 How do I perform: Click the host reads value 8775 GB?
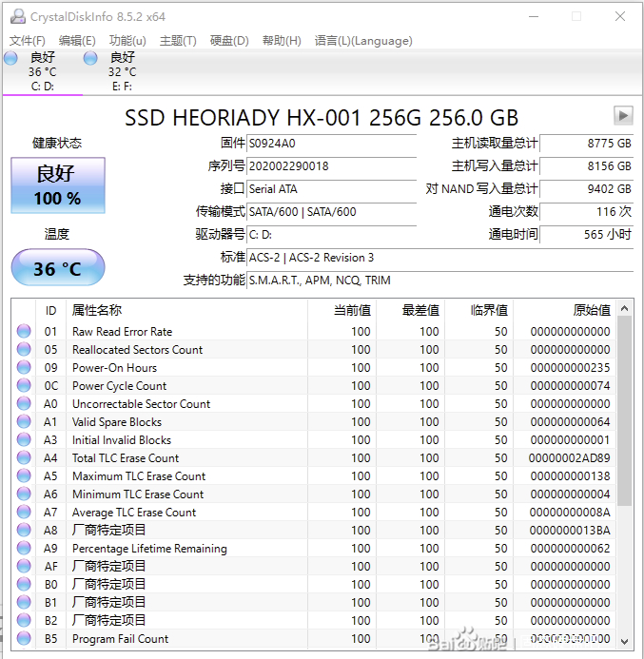pos(586,144)
